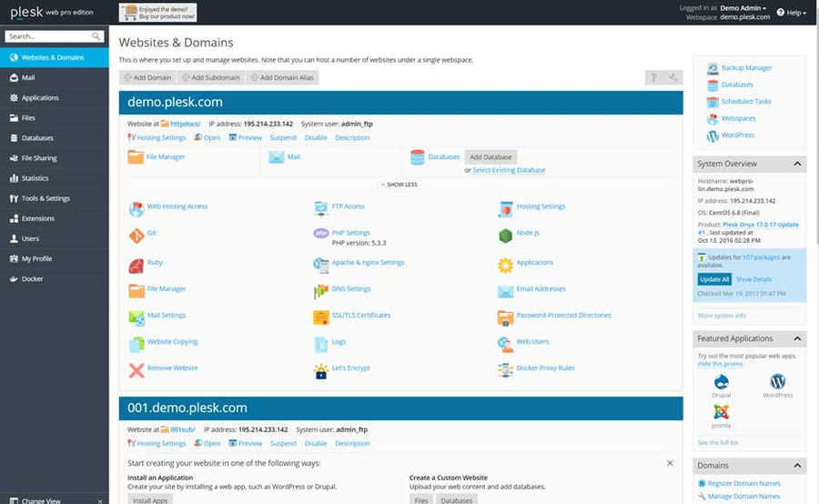The width and height of the screenshot is (819, 504).
Task: Click the Applications gear icon in demo.plesk.com
Action: (505, 266)
